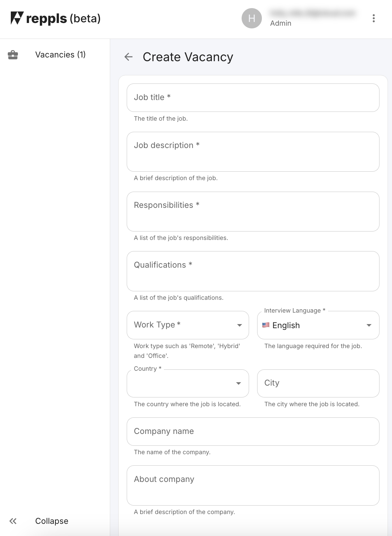Select the Vacancies briefcase icon
392x536 pixels.
[13, 54]
